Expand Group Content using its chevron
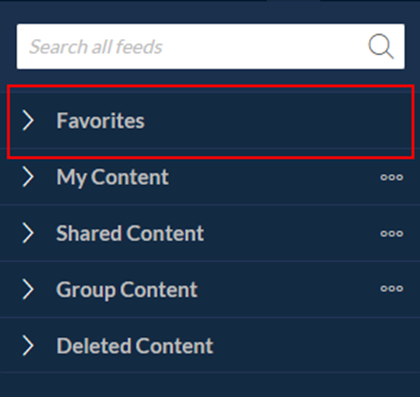 click(28, 289)
